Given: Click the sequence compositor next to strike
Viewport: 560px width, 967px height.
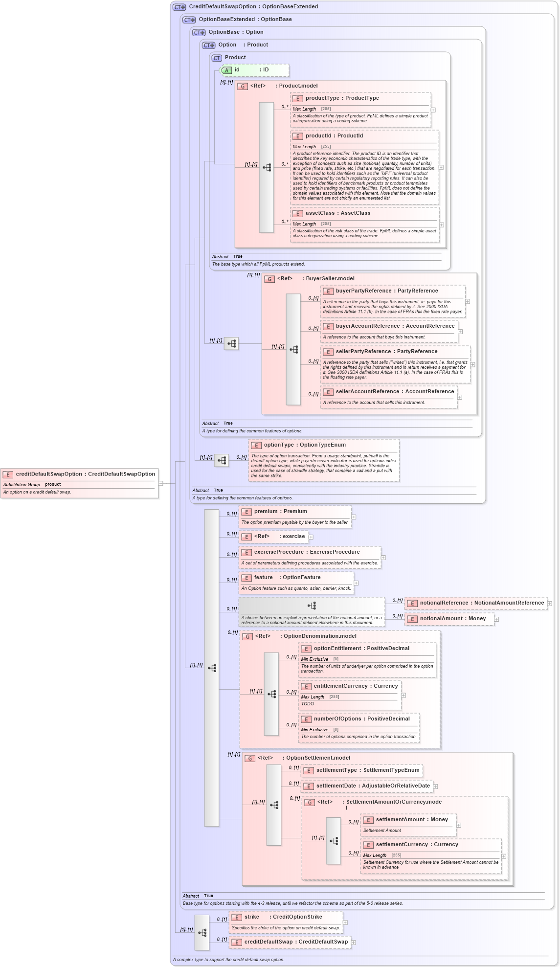Looking at the screenshot, I should coord(202,933).
